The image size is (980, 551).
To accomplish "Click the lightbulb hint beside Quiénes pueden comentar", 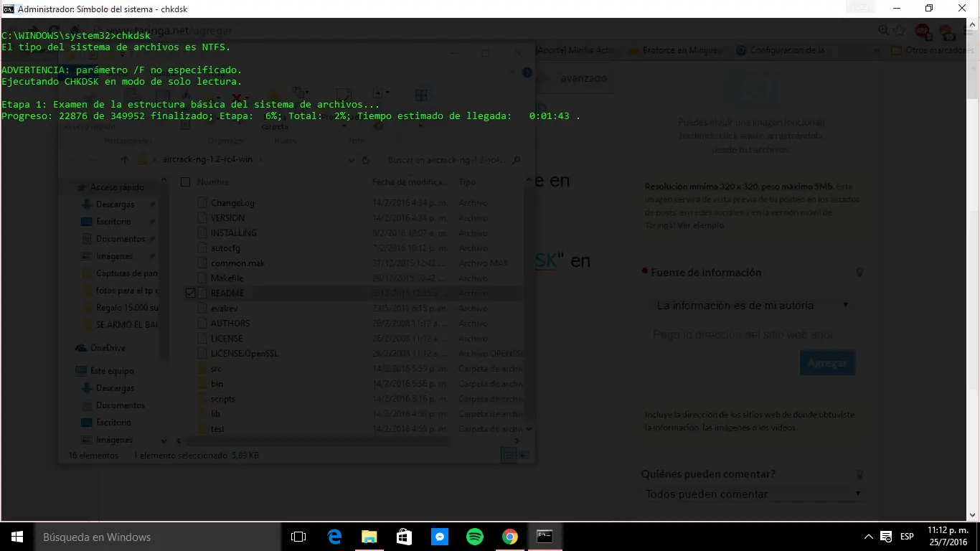I will pos(859,475).
